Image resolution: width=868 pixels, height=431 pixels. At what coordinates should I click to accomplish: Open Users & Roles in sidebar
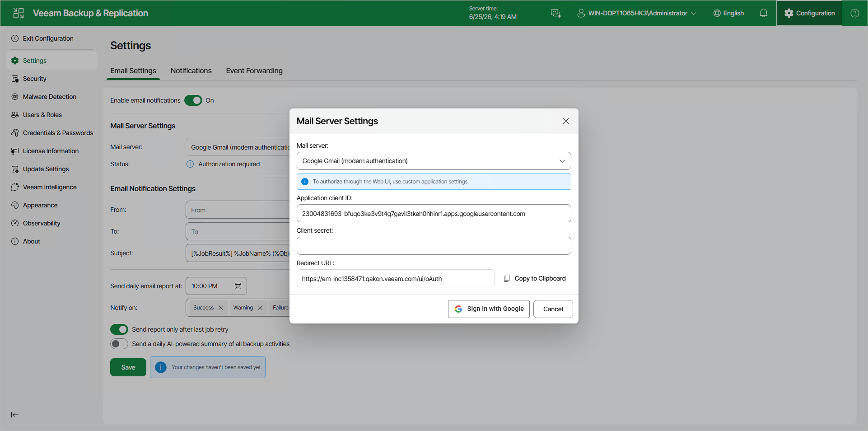[51, 115]
